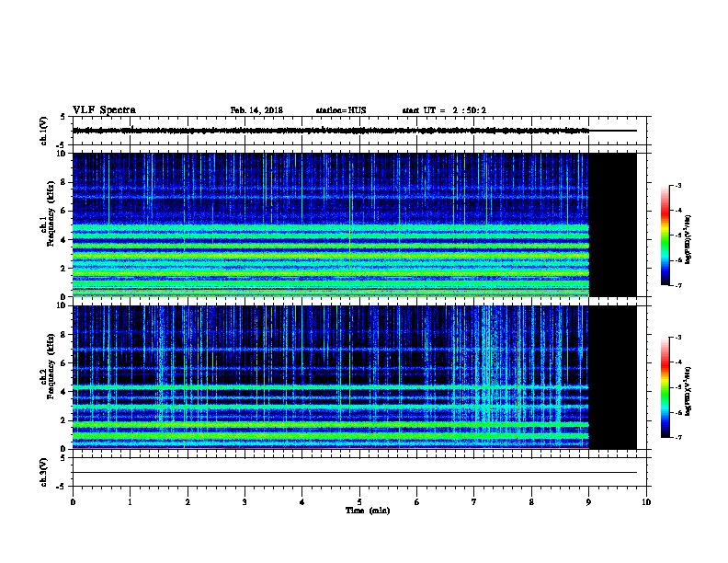Click time-axis tick label "10" at bottom right
Screen dimensions: 728x563
tap(646, 502)
